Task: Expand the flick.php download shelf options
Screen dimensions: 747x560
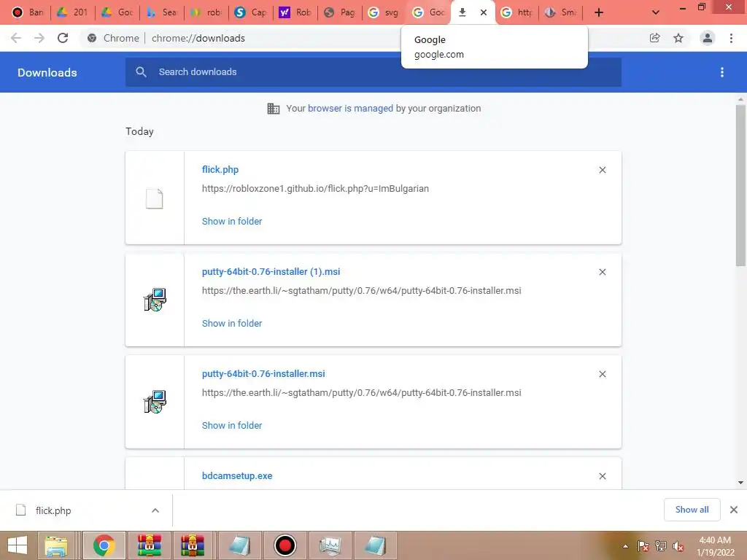Action: [x=155, y=510]
